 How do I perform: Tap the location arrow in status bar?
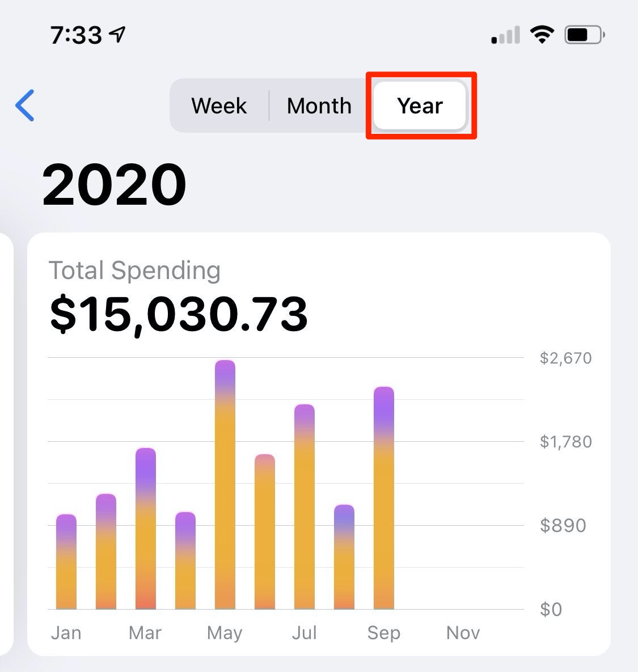(117, 34)
